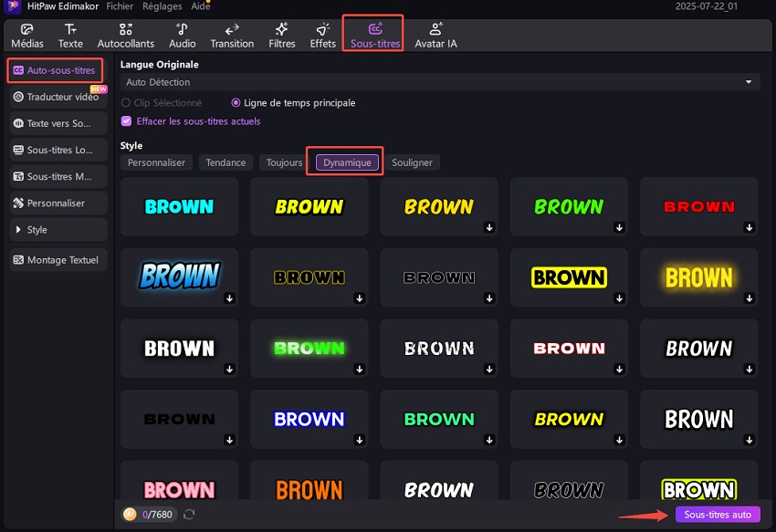Open the Transition panel icon
The image size is (776, 532).
point(232,29)
